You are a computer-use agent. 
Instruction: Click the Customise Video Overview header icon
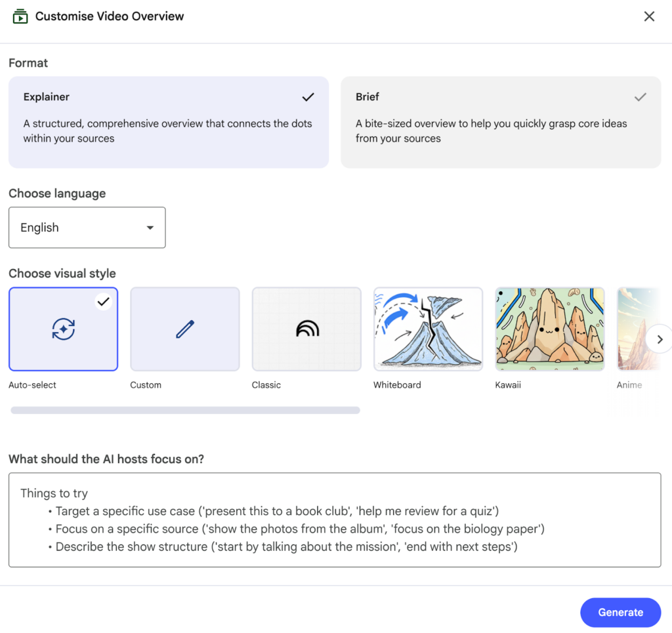point(20,16)
